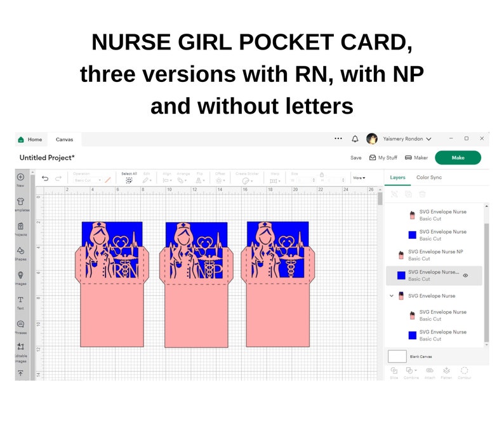Click the green Make button
504x423 pixels.
[x=458, y=158]
